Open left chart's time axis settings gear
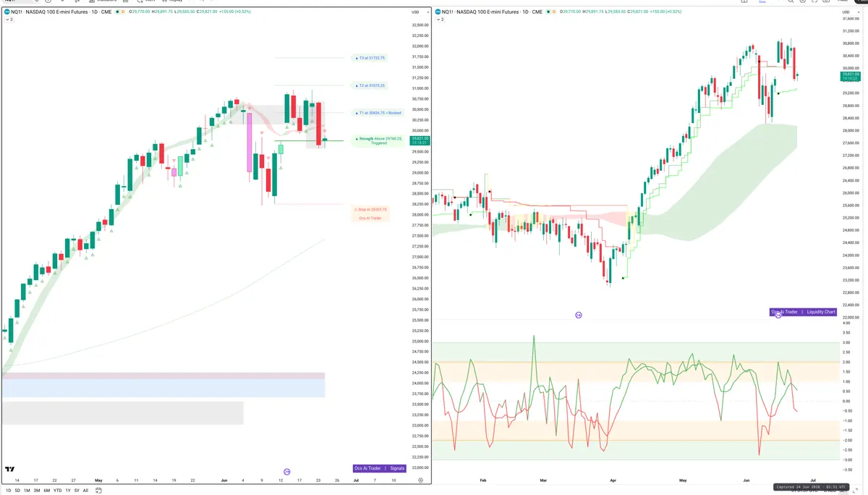This screenshot has width=868, height=495. click(x=421, y=481)
